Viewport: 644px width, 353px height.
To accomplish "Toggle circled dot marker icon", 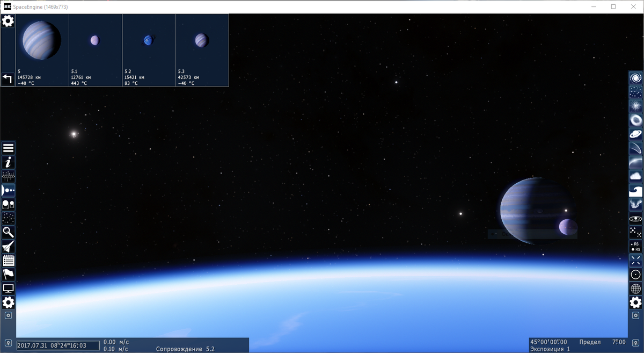I will pyautogui.click(x=636, y=274).
